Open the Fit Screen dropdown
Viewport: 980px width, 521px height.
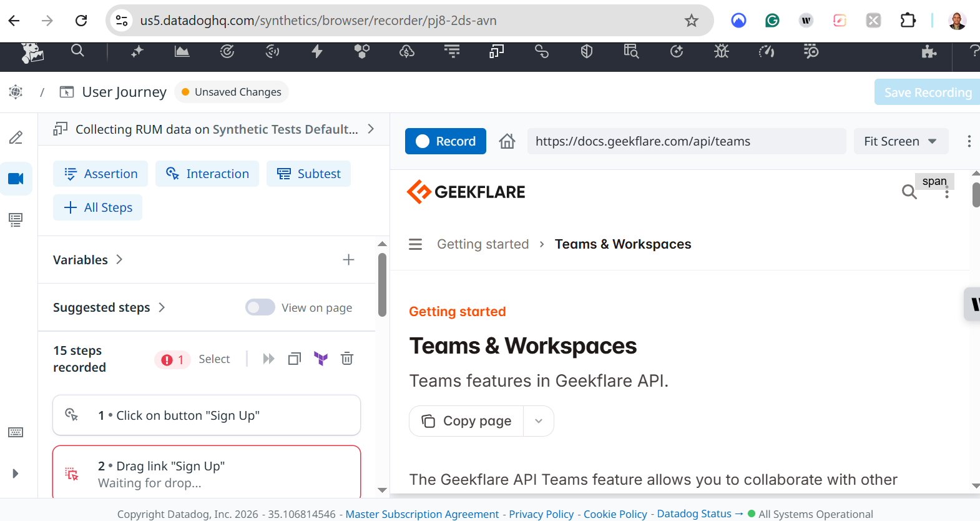900,142
